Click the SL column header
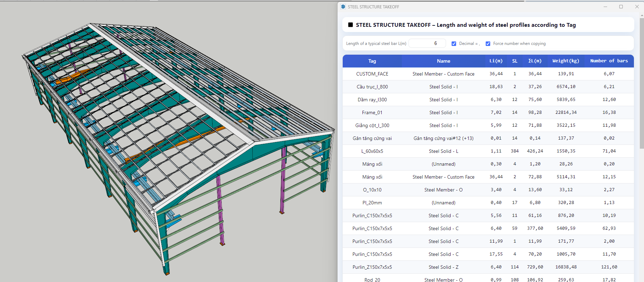The image size is (644, 282). coord(515,61)
